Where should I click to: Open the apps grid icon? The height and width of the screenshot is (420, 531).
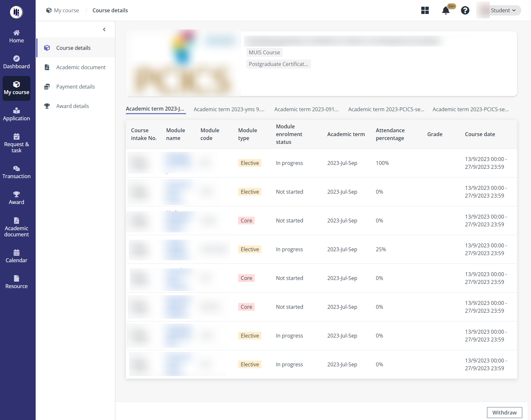pyautogui.click(x=425, y=10)
